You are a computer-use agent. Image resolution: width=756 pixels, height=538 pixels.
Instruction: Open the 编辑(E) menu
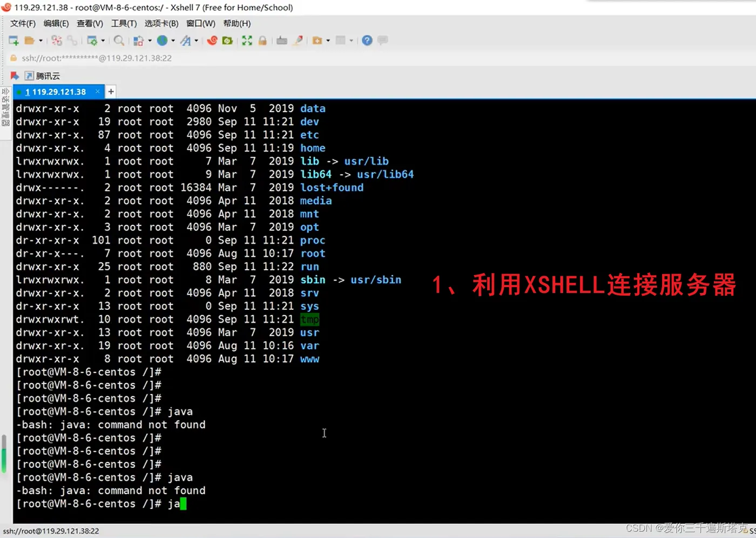click(56, 24)
